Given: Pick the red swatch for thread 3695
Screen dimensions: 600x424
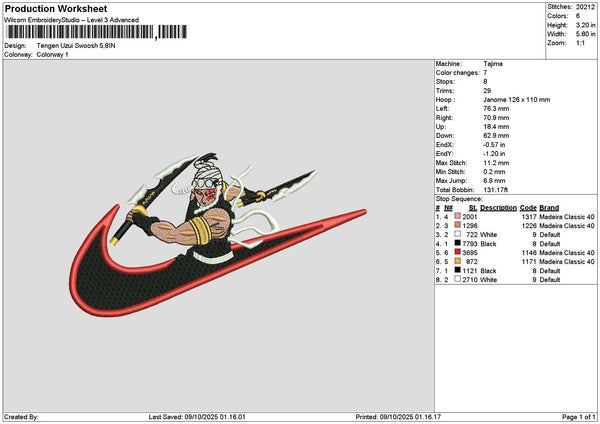Looking at the screenshot, I should click(457, 252).
